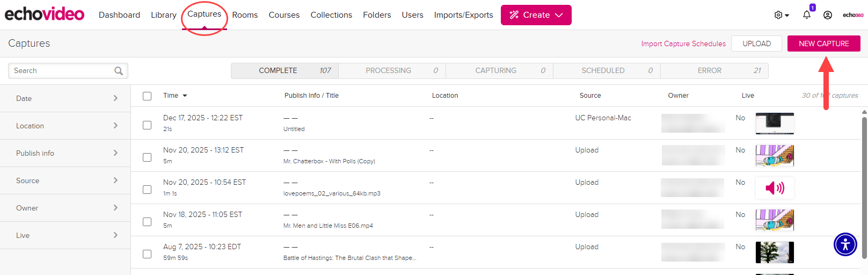Click the Location column header

tap(445, 96)
